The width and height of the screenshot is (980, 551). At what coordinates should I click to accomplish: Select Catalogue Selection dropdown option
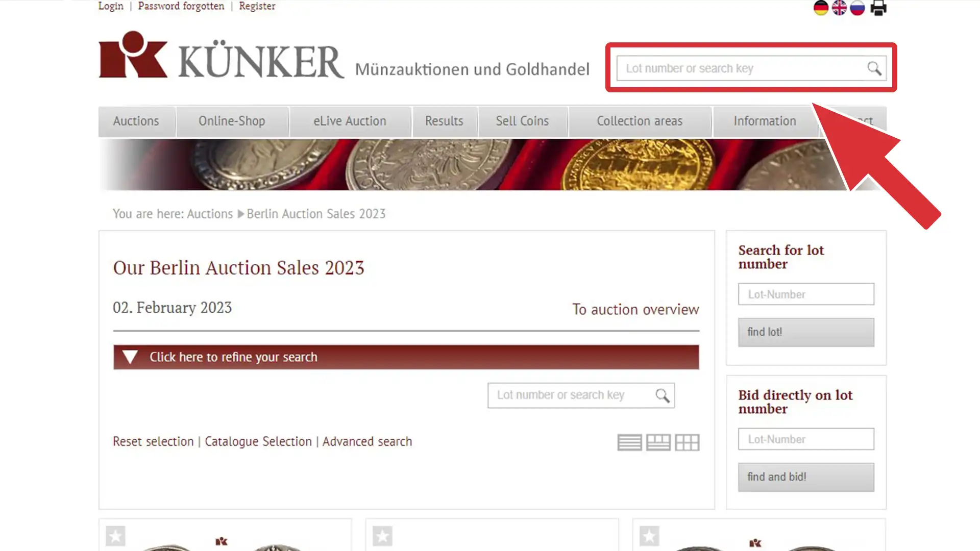[x=258, y=441]
